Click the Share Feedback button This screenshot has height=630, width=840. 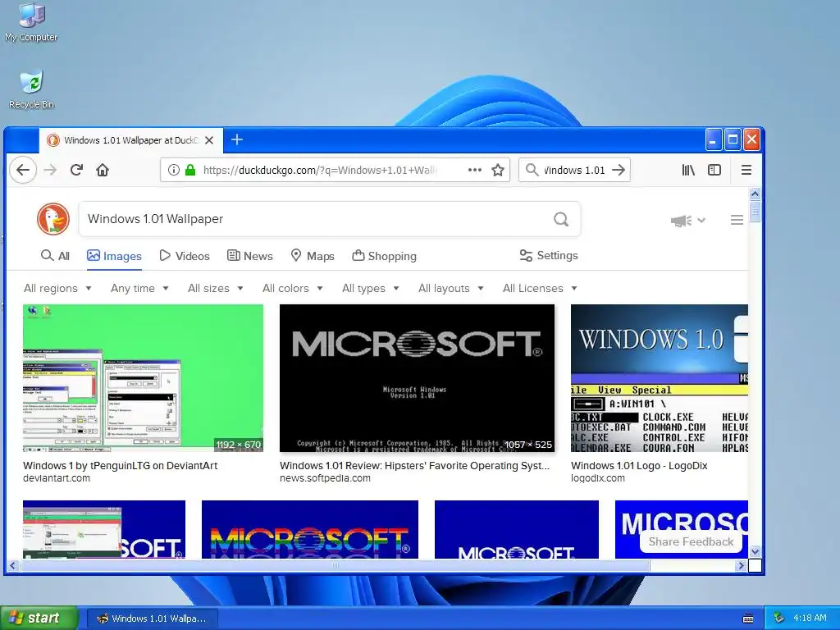pos(691,541)
